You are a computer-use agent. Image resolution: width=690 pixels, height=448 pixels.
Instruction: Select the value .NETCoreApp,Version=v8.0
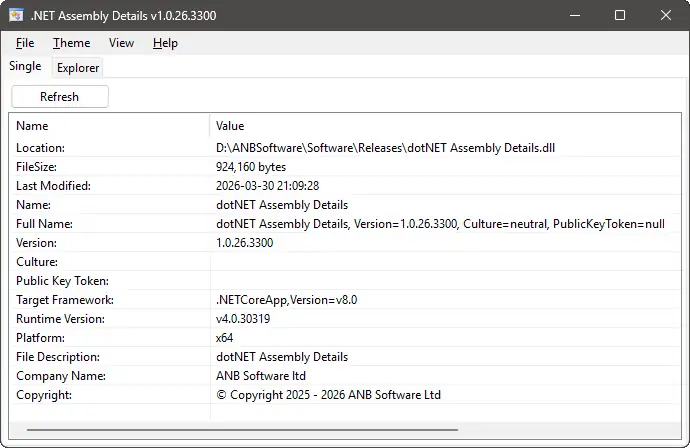click(286, 300)
